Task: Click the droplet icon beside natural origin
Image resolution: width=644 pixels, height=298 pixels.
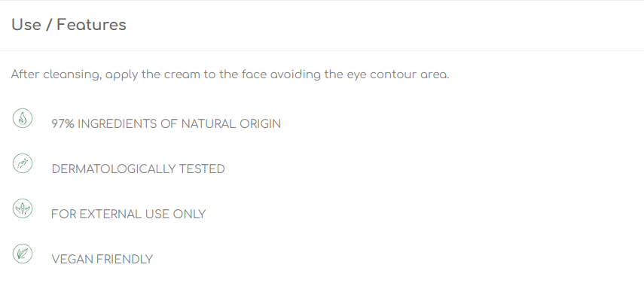Action: coord(23,118)
